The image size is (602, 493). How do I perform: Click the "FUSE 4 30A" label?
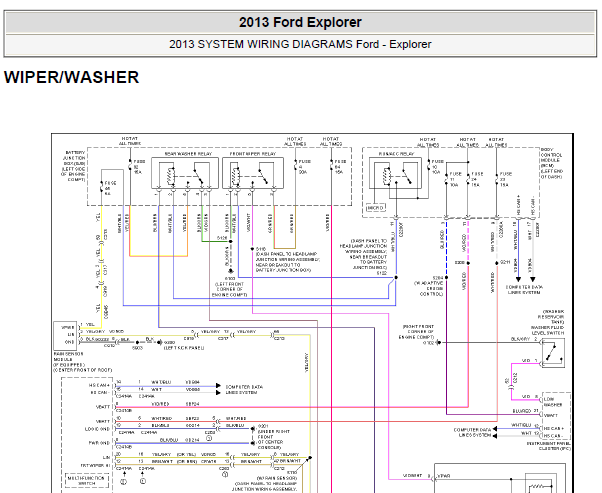pyautogui.click(x=304, y=167)
